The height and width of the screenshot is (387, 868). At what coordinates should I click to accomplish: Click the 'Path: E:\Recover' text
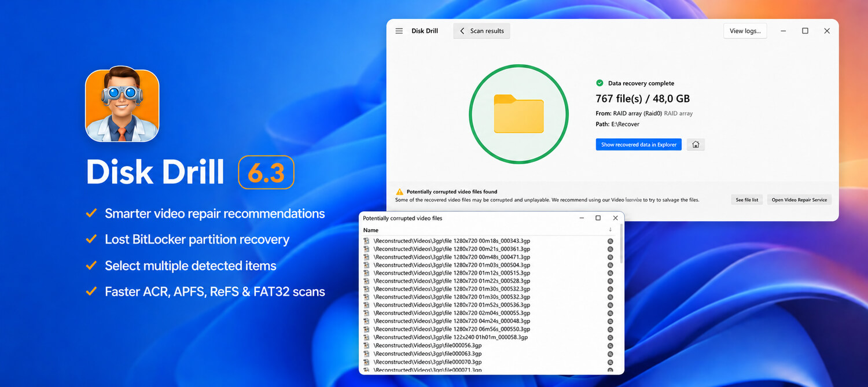click(x=617, y=124)
